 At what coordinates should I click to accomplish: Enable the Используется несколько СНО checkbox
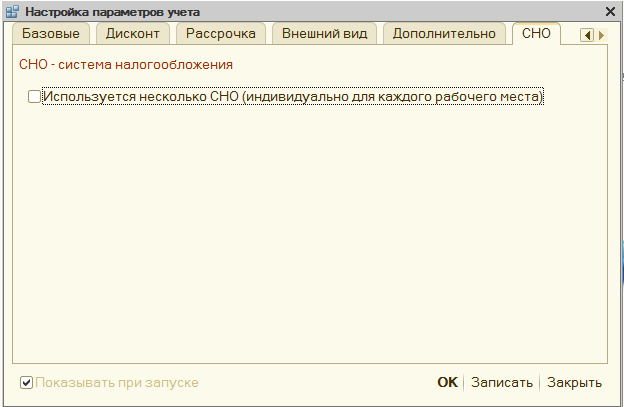coord(34,97)
